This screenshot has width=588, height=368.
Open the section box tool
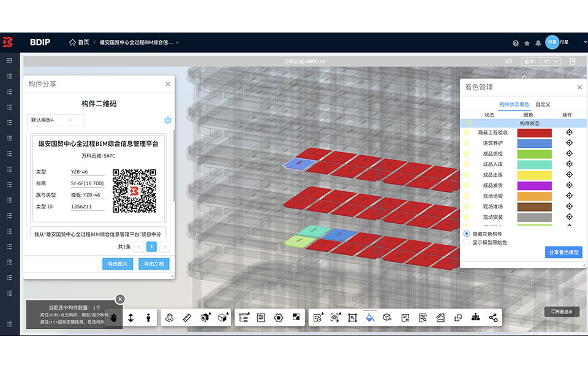(x=205, y=318)
